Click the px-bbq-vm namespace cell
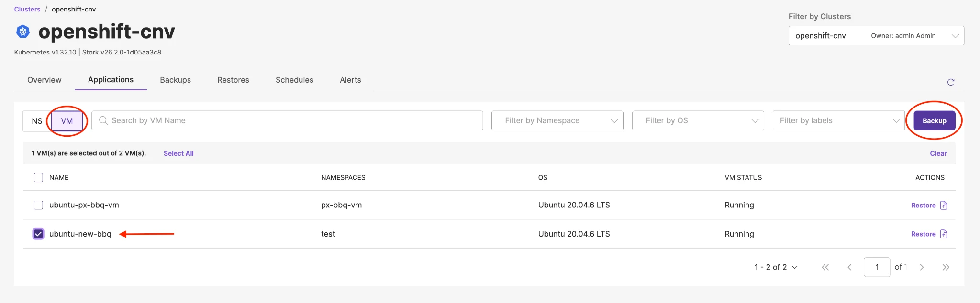 coord(341,205)
